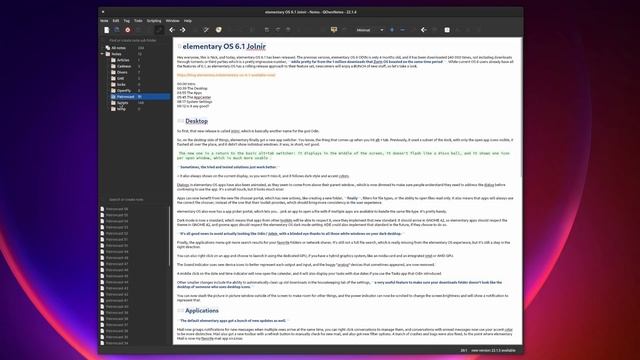This screenshot has width=640, height=360.
Task: Click the orange blog URL in the note
Action: pyautogui.click(x=226, y=75)
